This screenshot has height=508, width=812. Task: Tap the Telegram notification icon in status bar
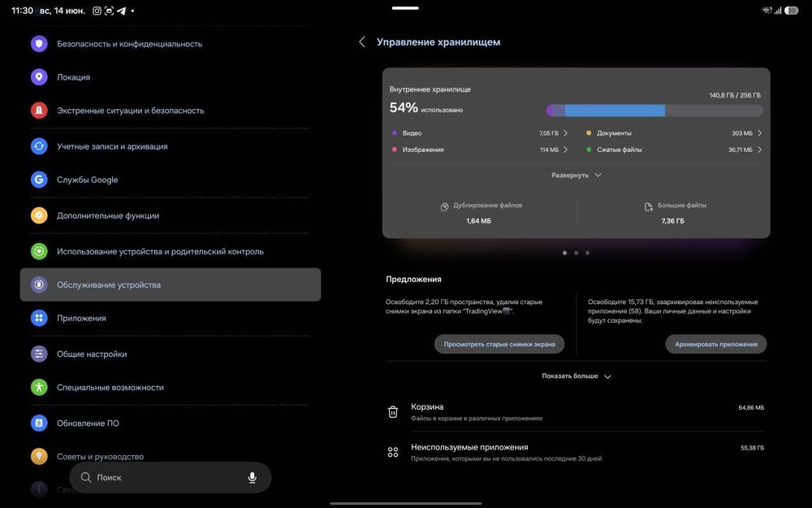pyautogui.click(x=121, y=11)
